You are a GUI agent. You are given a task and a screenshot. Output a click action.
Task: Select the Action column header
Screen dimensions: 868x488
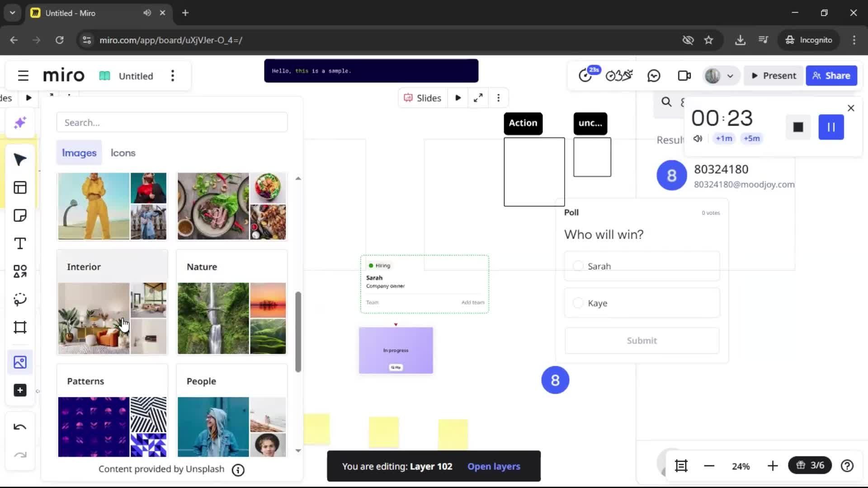coord(523,123)
